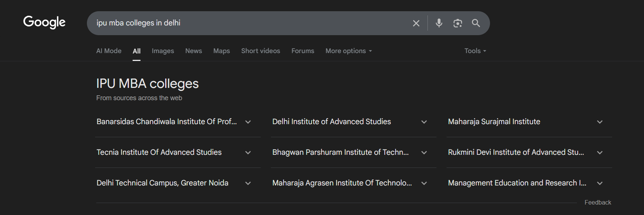Click Tecnia Institute Of Advanced Studies text
Image resolution: width=644 pixels, height=215 pixels.
159,152
